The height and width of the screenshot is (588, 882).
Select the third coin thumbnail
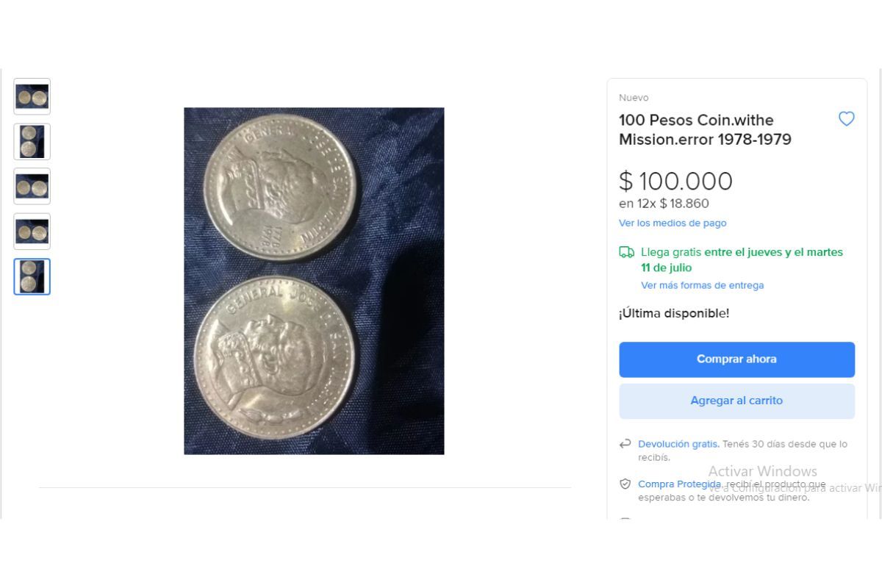click(x=32, y=187)
